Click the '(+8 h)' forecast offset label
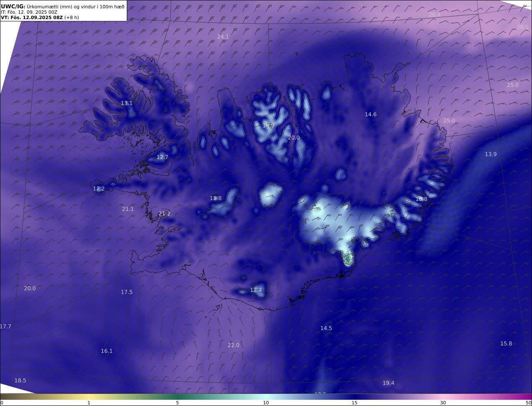This screenshot has width=532, height=406. coord(71,17)
